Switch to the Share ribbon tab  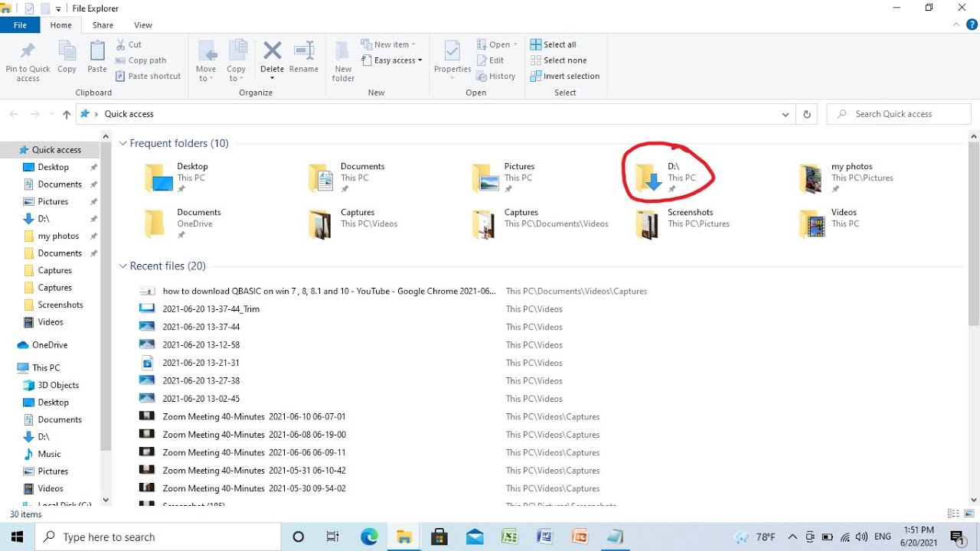[103, 25]
